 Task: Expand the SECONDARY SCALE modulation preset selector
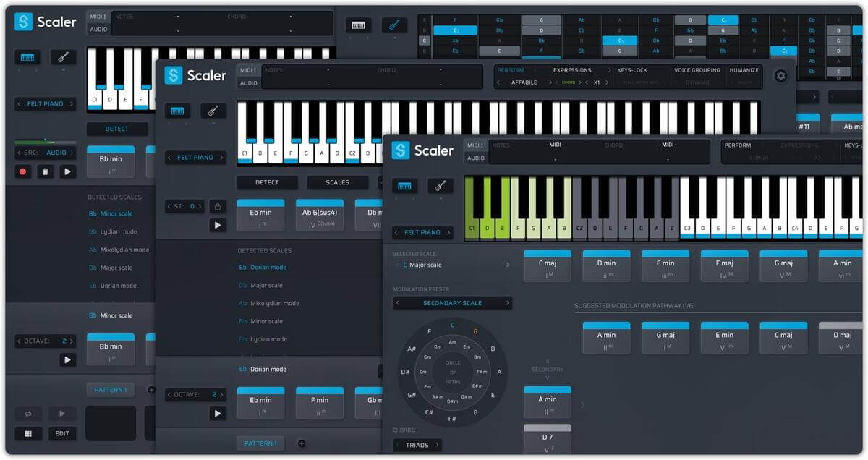[x=452, y=303]
